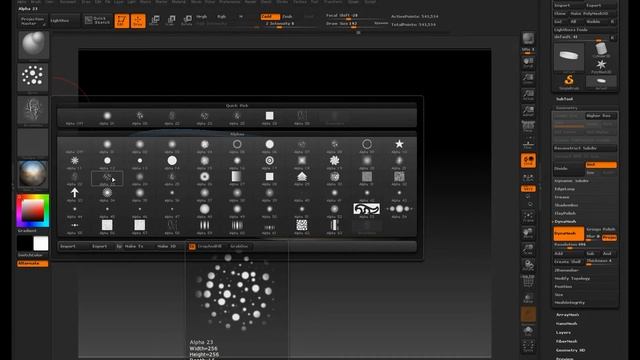Viewport: 640px width, 360px height.
Task: Pick the up-arrow Alpha 33
Action: pos(74,193)
